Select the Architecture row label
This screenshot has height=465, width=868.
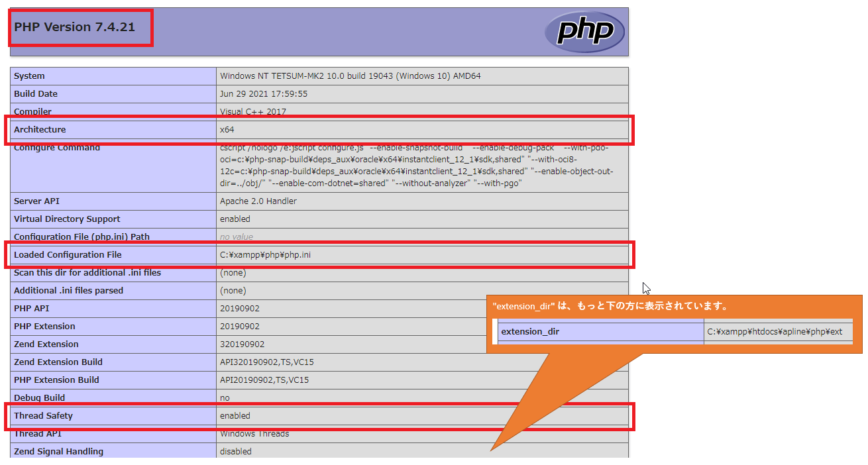pos(40,130)
